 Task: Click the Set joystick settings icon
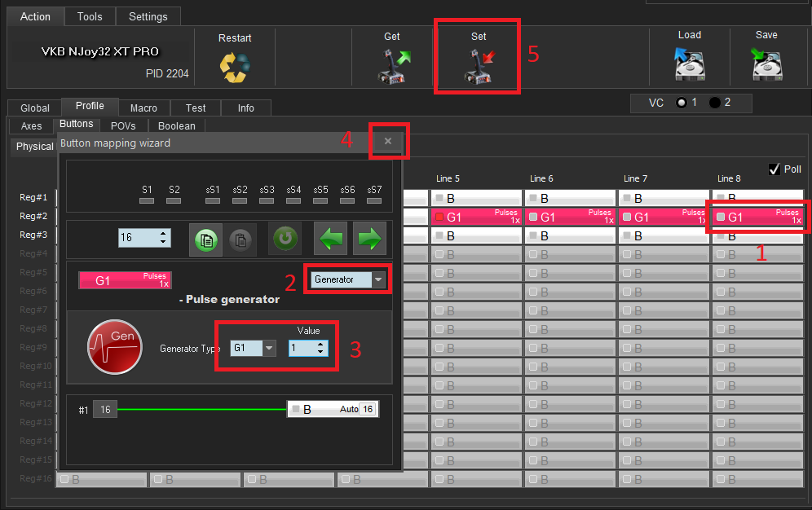(479, 66)
